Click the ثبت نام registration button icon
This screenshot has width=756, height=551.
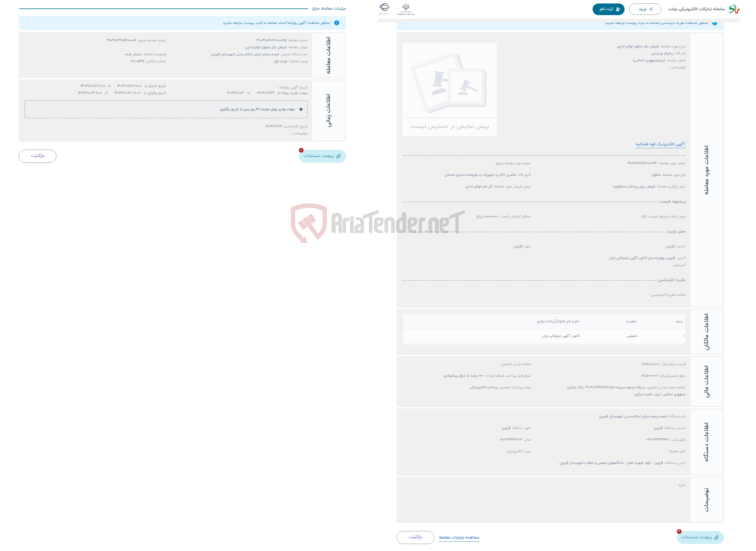607,9
